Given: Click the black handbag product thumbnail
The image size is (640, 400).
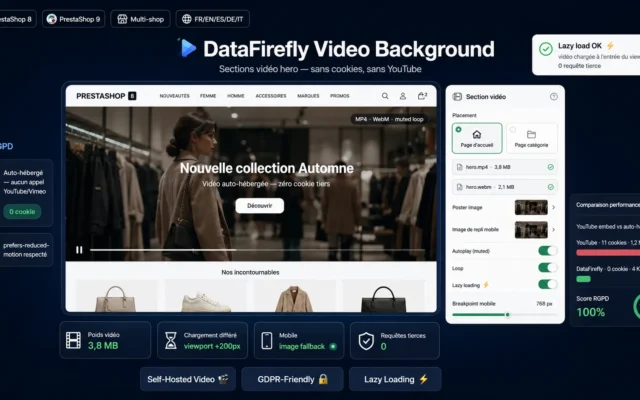Looking at the screenshot, I should [384, 297].
